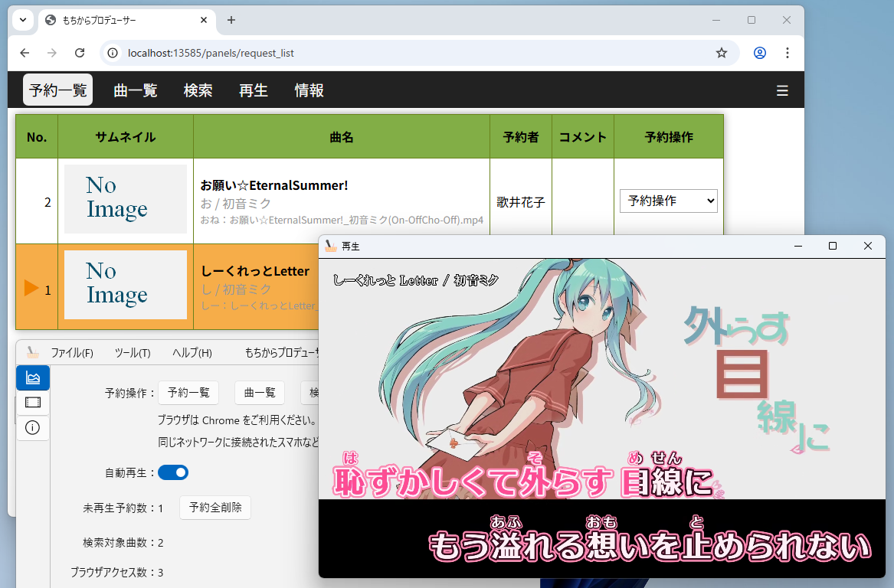Switch to the 検索 tab
Screen dimensions: 894x588
198,90
